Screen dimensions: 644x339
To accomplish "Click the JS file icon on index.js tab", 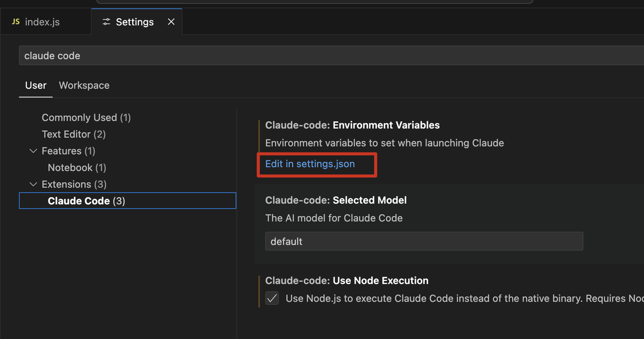I will (16, 22).
